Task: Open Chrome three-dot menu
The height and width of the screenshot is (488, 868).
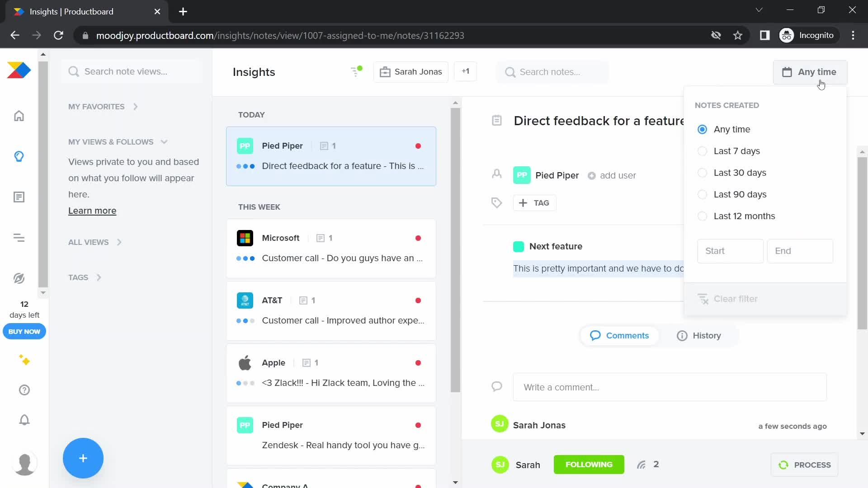Action: [853, 35]
